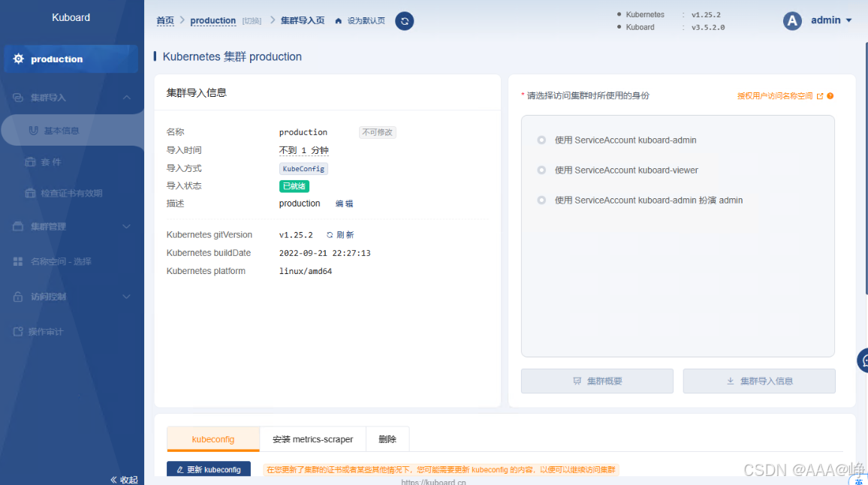Screen dimensions: 868x485
Task: Click the 名称空间 grid icon
Action: pyautogui.click(x=18, y=261)
